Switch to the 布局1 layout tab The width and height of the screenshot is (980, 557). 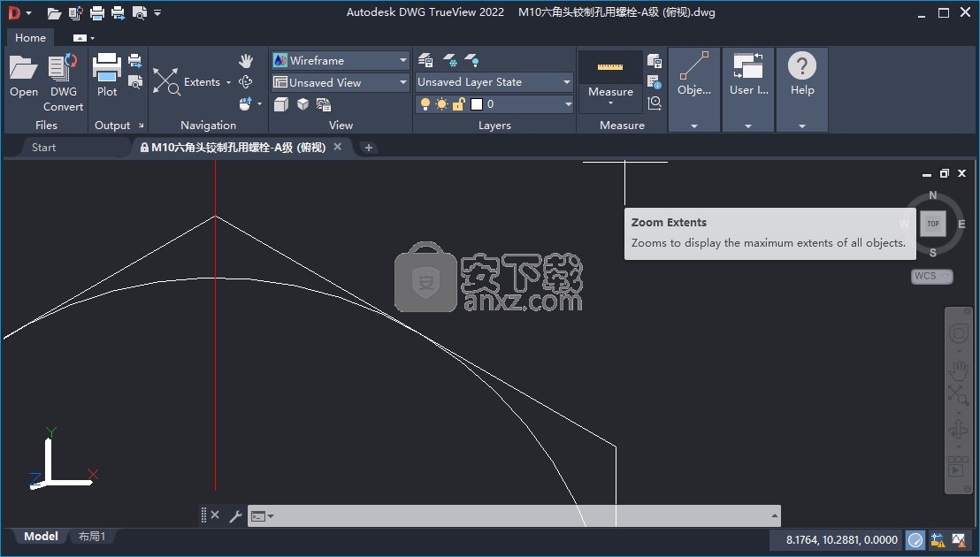(92, 537)
